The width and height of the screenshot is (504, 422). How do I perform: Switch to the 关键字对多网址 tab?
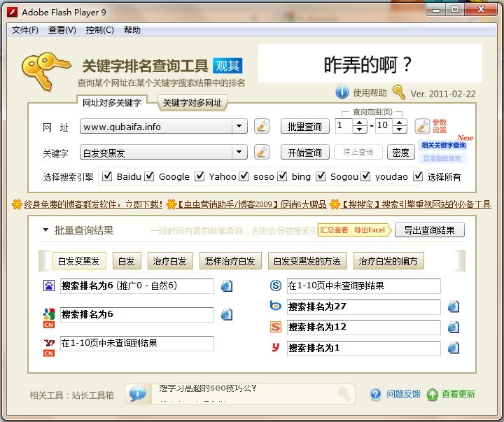(192, 103)
